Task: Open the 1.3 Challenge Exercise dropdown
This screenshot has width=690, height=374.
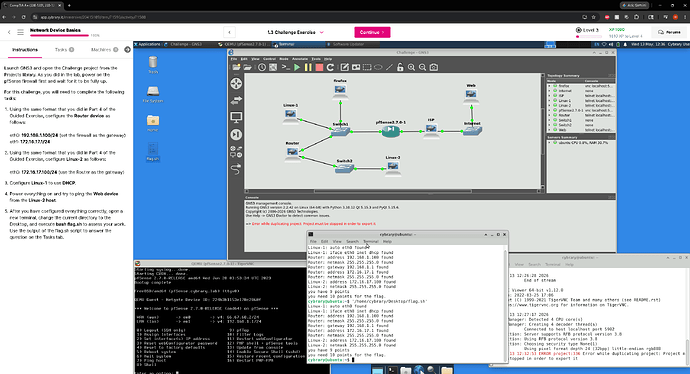Action: point(295,33)
